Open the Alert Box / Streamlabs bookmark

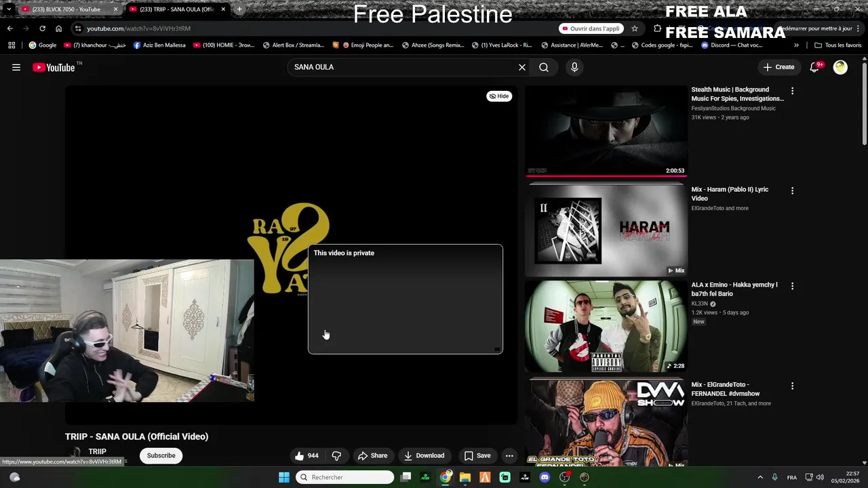click(x=294, y=45)
